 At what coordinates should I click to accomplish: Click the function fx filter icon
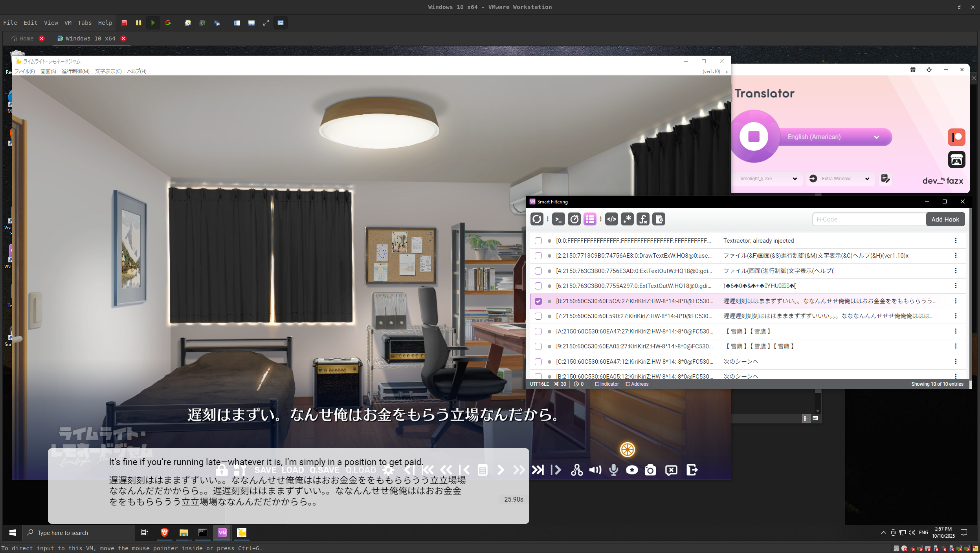pyautogui.click(x=643, y=219)
